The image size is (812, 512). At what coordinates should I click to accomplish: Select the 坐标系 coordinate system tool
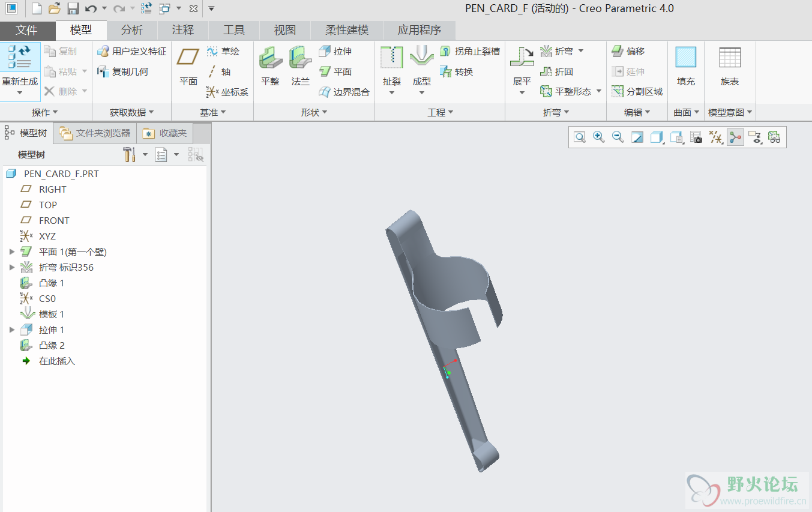227,92
